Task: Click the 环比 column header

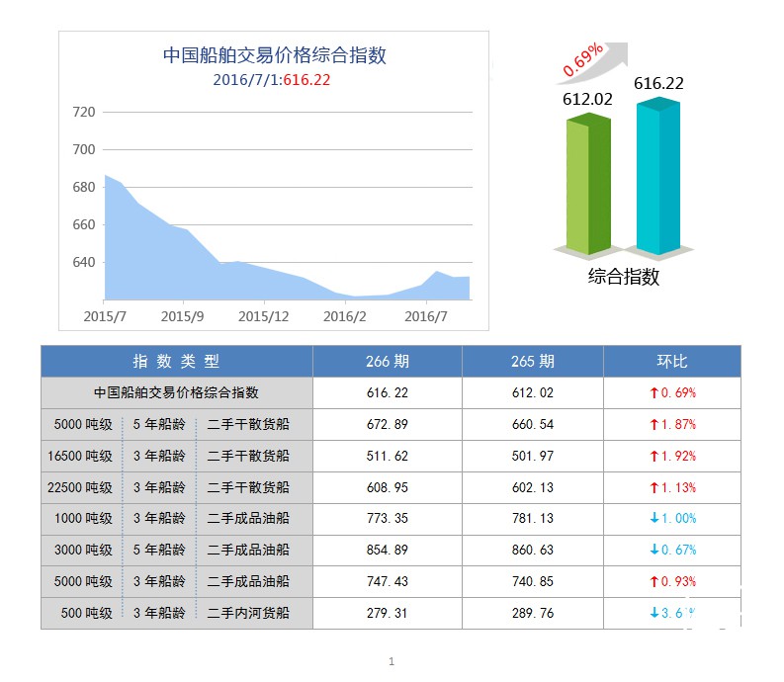Action: [672, 361]
